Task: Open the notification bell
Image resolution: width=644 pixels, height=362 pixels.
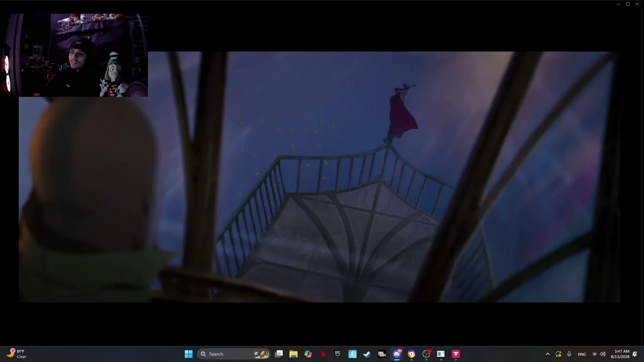Action: (635, 354)
